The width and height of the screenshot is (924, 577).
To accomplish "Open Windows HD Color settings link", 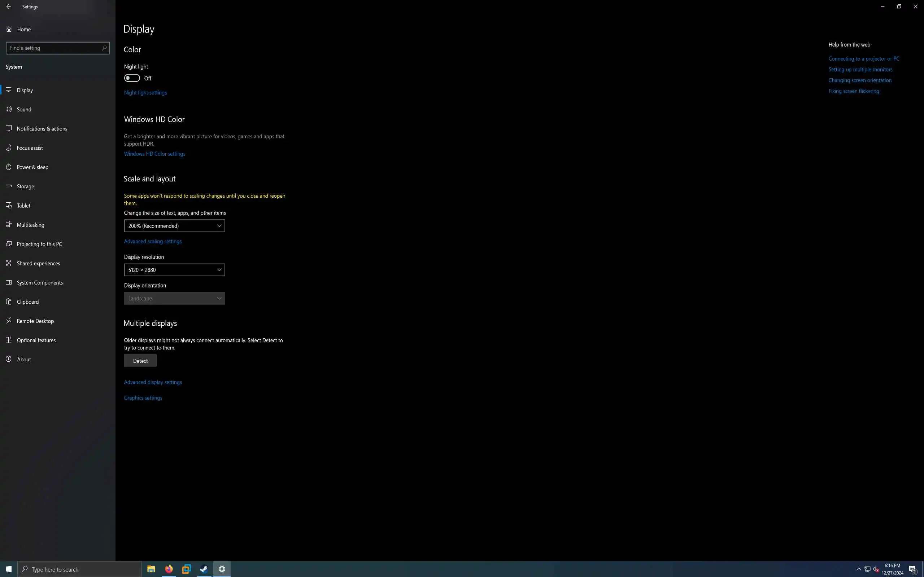I will tap(154, 154).
